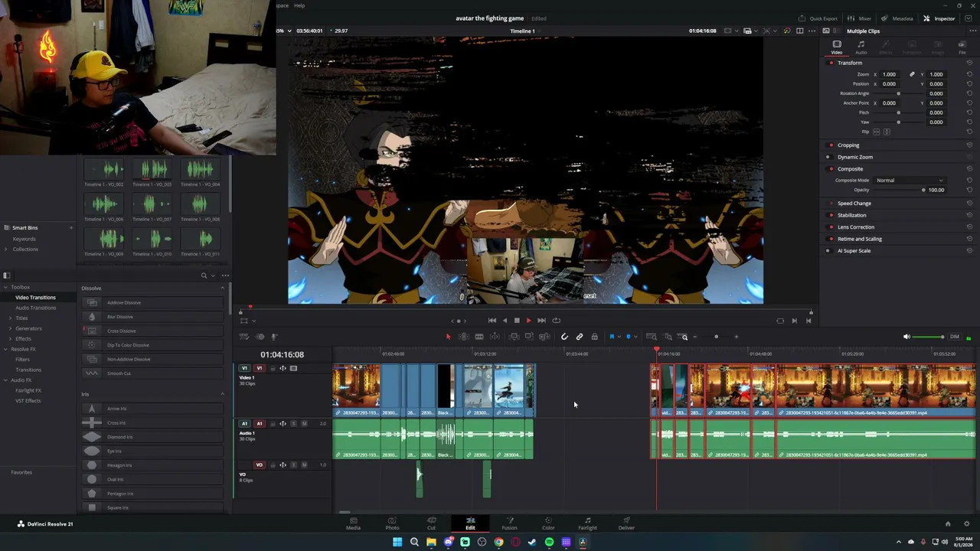
Task: Mute the timeline volume speaker icon
Action: click(x=906, y=337)
